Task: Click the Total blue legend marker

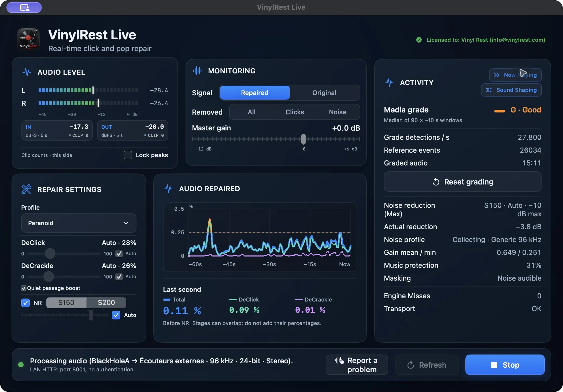Action: (x=167, y=300)
